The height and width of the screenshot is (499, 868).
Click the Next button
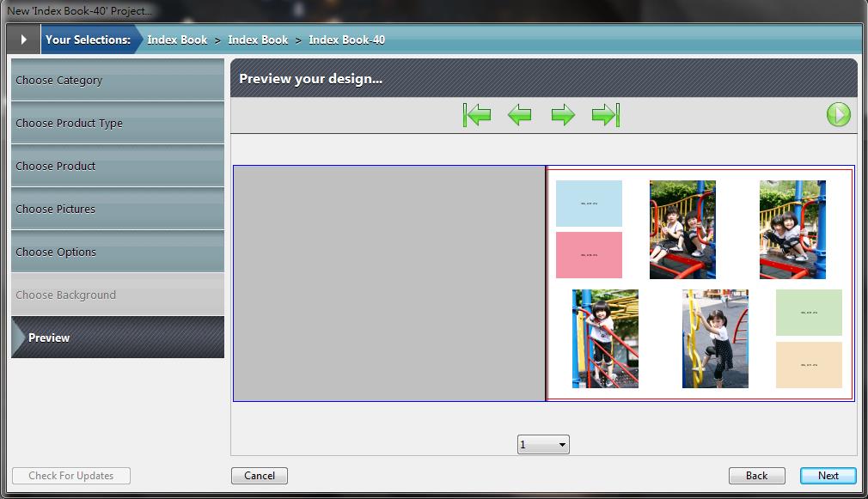828,476
